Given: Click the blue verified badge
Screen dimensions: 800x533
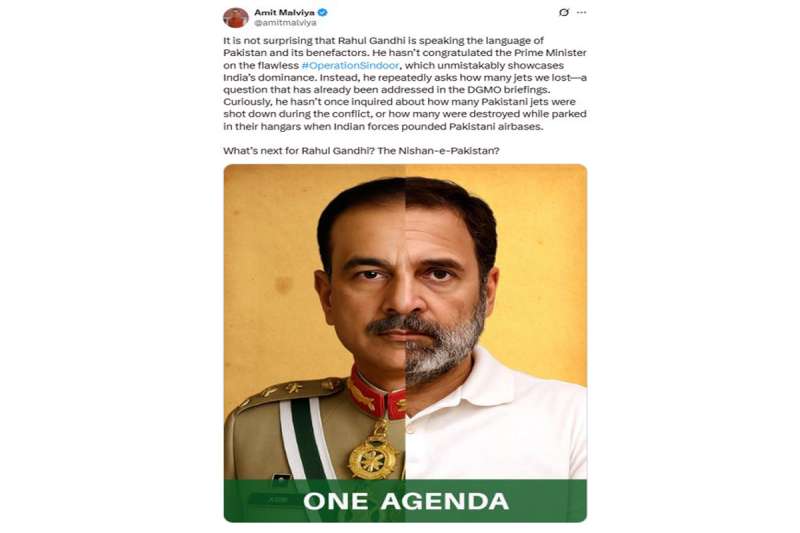Looking at the screenshot, I should pyautogui.click(x=322, y=12).
